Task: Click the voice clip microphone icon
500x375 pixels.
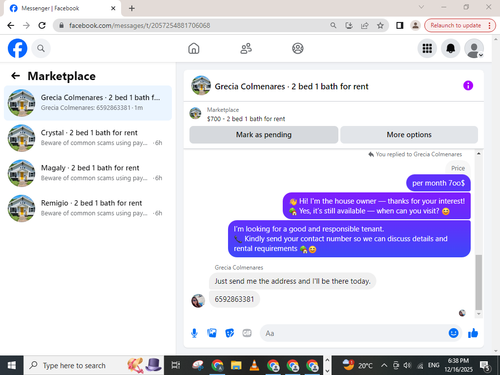Action: [x=194, y=333]
